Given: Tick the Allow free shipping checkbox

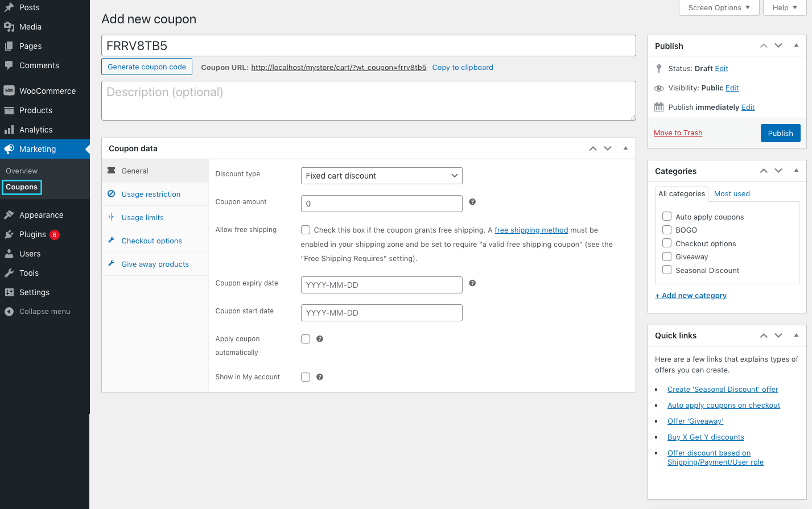Looking at the screenshot, I should (306, 230).
